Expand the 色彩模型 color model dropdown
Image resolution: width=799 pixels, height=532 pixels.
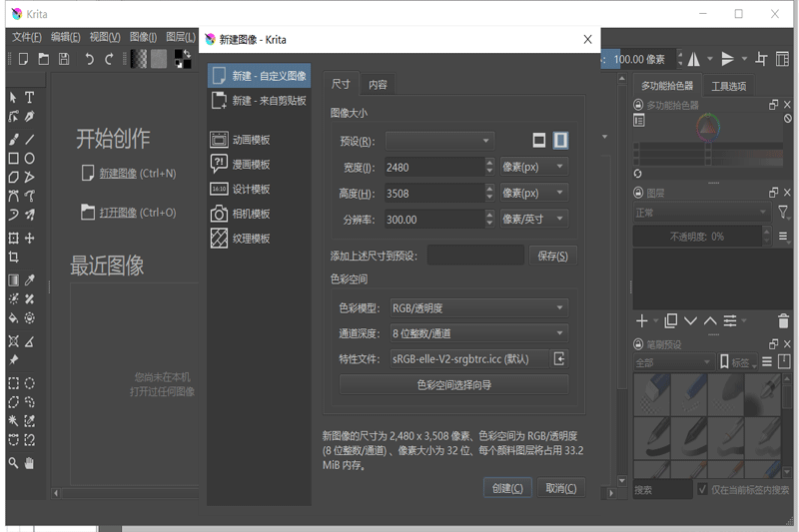[478, 308]
